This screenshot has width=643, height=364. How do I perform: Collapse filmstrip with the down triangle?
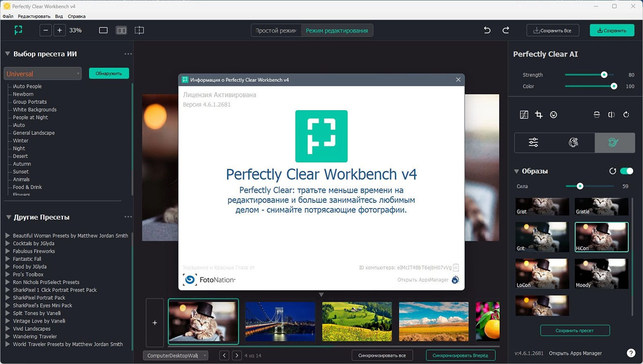(x=321, y=294)
